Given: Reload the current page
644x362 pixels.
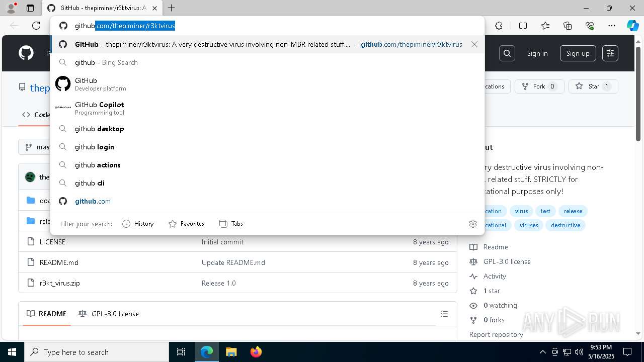Looking at the screenshot, I should tap(36, 26).
